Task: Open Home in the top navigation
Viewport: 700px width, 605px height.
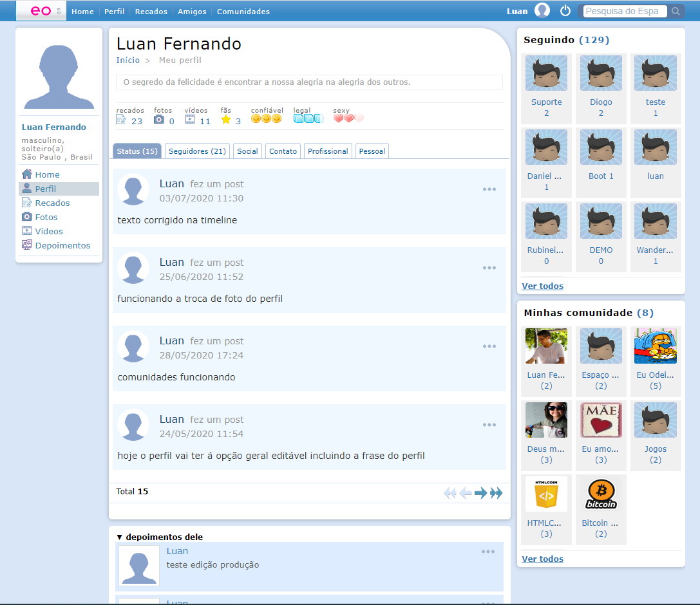Action: click(x=82, y=12)
